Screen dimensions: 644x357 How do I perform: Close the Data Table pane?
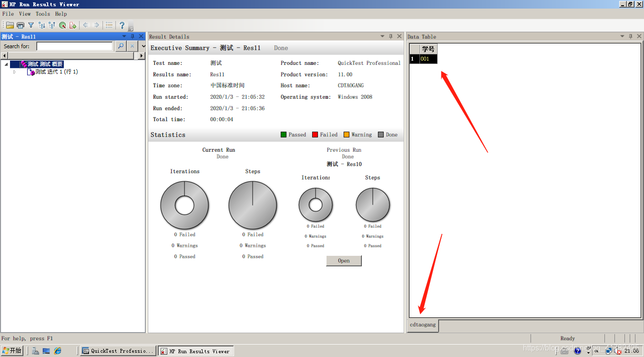pos(639,36)
